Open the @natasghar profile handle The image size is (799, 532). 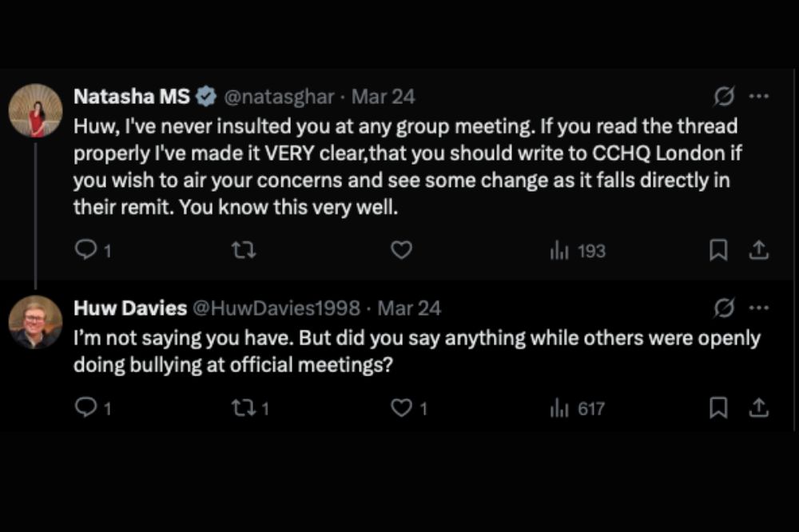pyautogui.click(x=277, y=97)
